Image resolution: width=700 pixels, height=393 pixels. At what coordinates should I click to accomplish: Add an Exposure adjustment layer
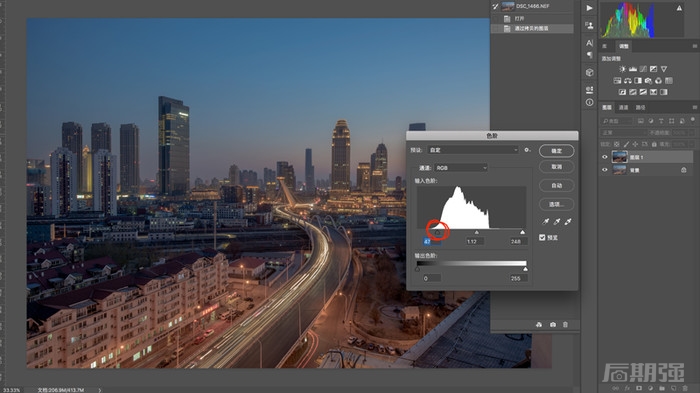(653, 69)
